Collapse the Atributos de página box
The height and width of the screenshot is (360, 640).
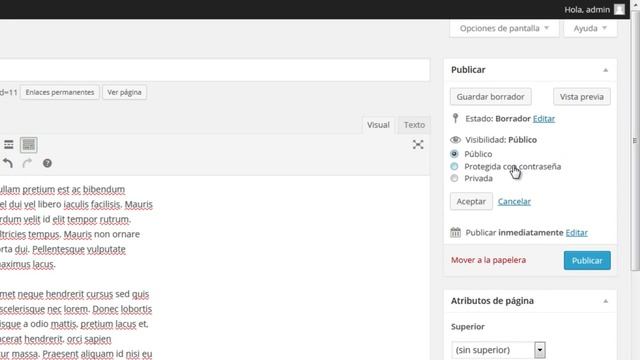click(x=605, y=301)
